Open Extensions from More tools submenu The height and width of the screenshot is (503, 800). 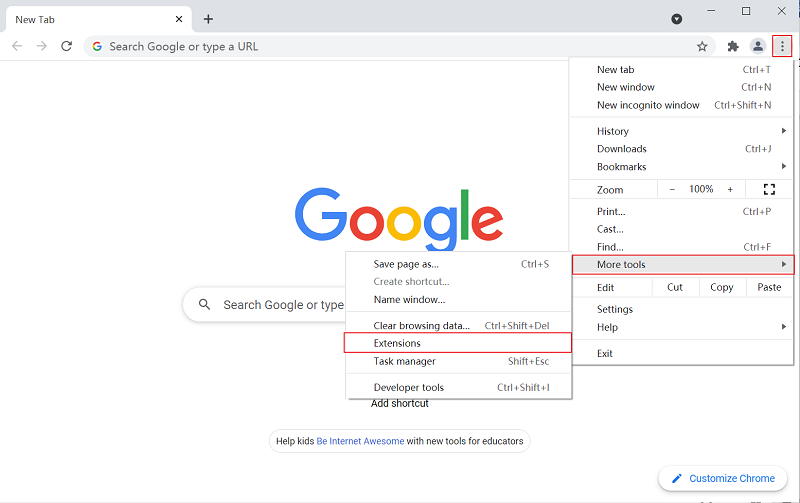click(458, 343)
